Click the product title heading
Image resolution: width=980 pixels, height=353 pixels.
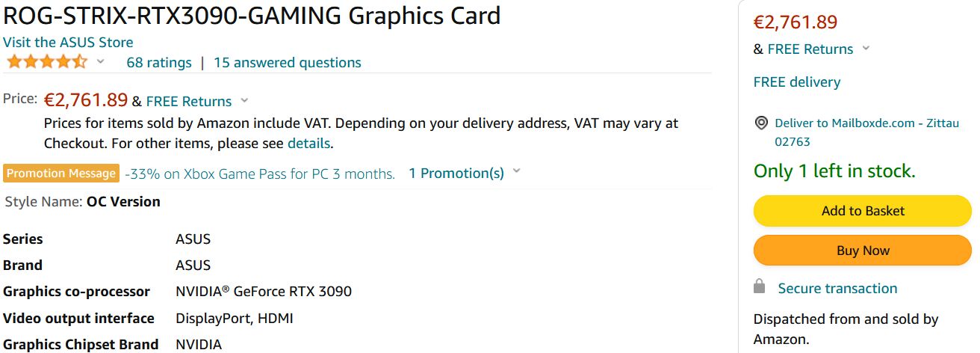(252, 16)
